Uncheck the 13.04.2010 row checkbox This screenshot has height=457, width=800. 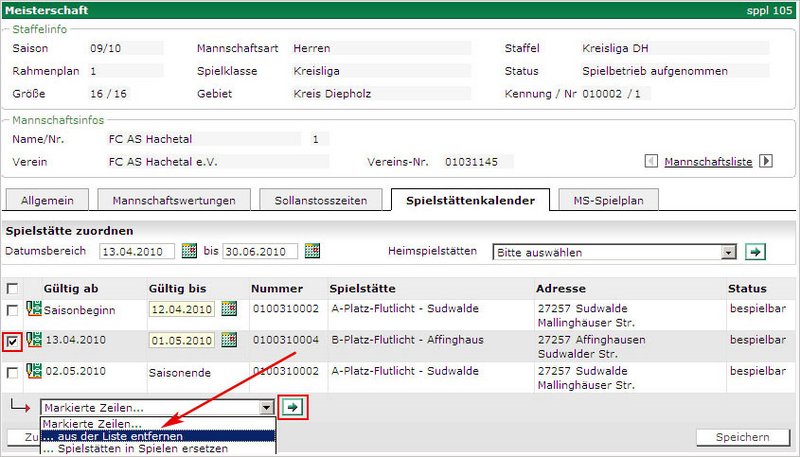(x=12, y=341)
